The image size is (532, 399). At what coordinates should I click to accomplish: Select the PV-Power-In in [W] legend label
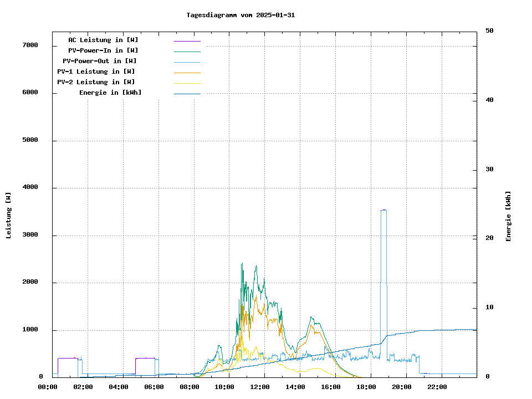103,50
